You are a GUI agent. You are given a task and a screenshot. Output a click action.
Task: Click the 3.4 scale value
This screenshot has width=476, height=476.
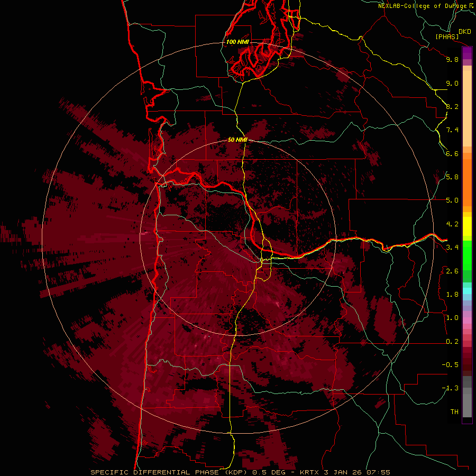[452, 248]
